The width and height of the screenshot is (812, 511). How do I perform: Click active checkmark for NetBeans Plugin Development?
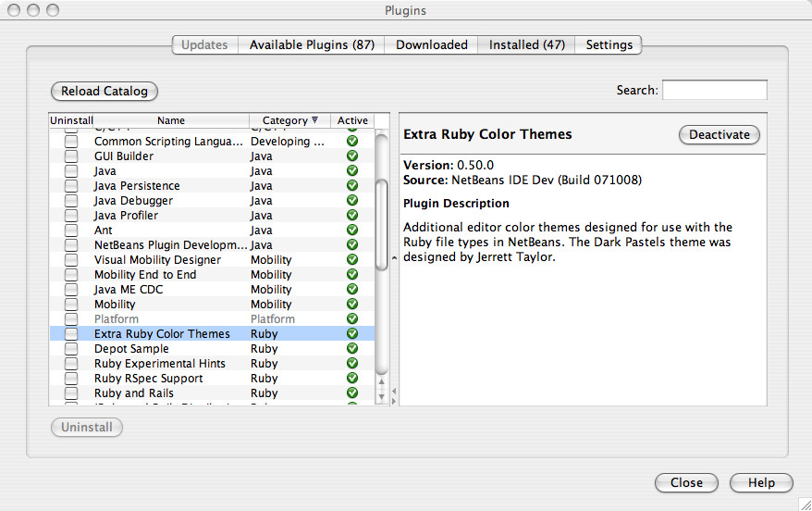tap(352, 244)
